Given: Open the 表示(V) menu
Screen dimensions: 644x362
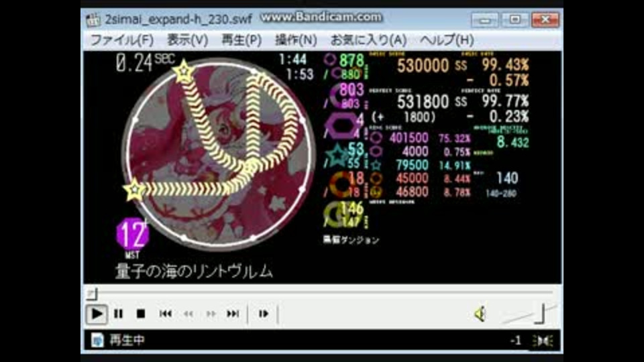Looking at the screenshot, I should point(187,40).
